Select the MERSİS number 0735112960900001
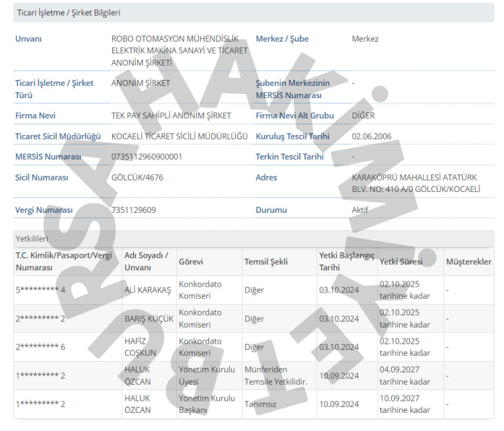 point(146,156)
